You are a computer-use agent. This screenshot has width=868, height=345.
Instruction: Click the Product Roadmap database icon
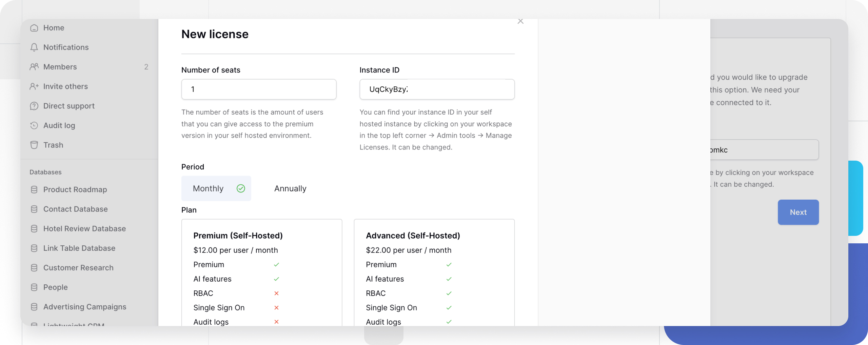(34, 190)
